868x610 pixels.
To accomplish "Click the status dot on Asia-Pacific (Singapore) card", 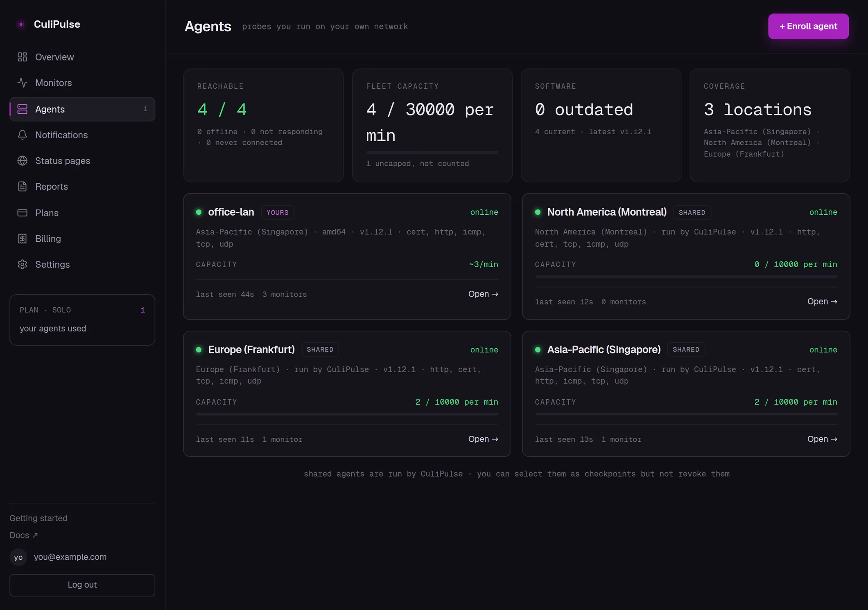I will pyautogui.click(x=538, y=350).
